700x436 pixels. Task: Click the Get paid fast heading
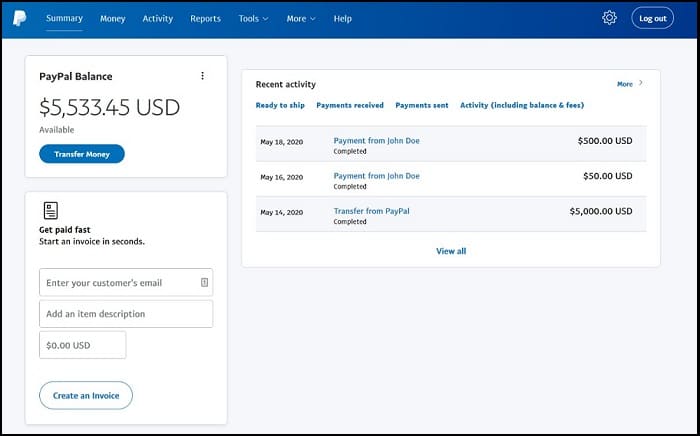65,230
